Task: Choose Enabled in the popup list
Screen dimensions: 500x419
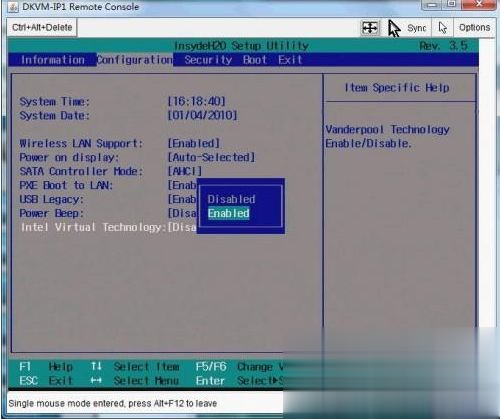Action: coord(229,213)
